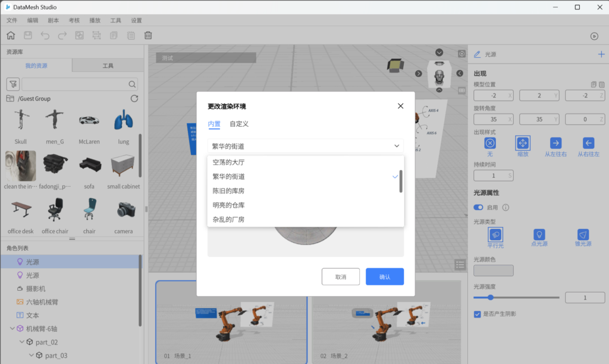Click the Home icon in toolbar
The width and height of the screenshot is (609, 364).
tap(11, 36)
